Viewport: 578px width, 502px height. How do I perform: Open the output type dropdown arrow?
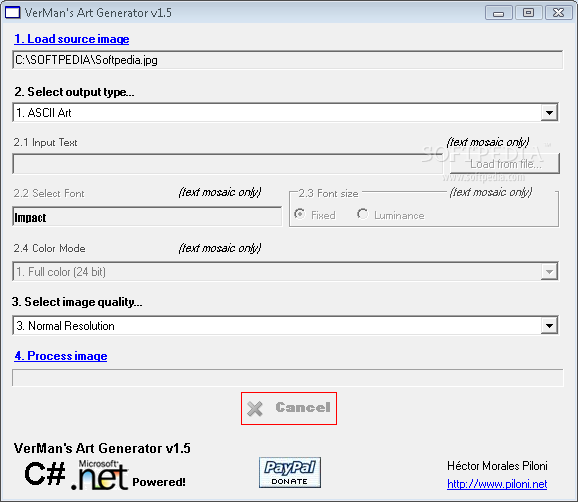[x=549, y=113]
